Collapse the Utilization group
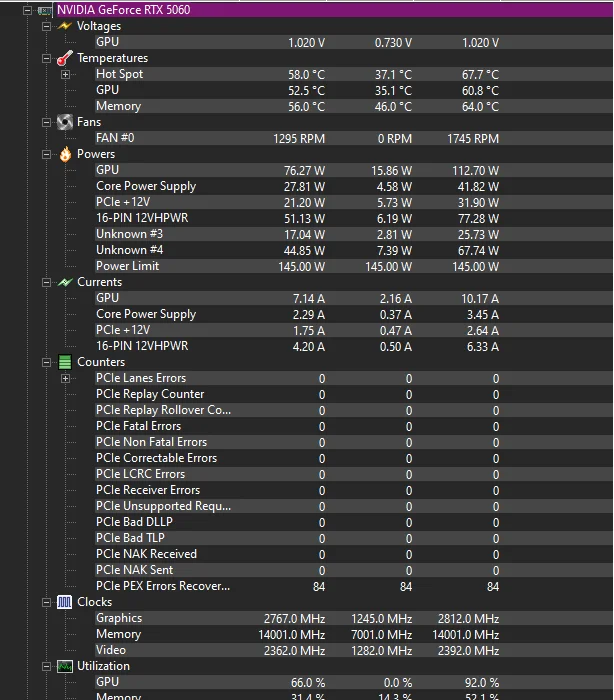 (46, 667)
